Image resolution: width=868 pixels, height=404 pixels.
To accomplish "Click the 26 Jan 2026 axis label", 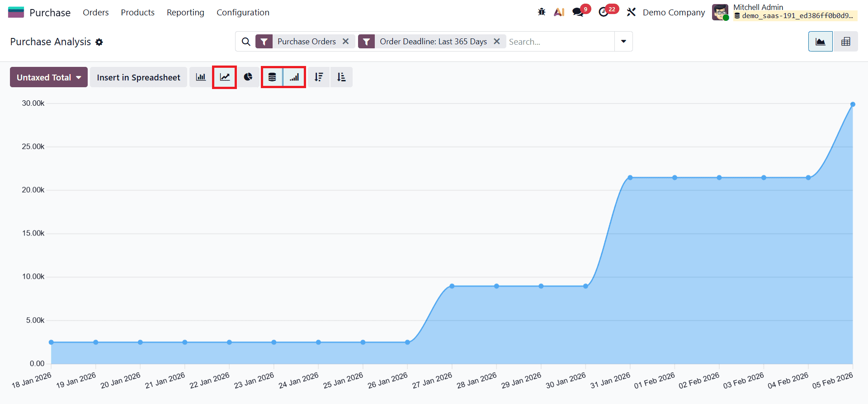I will 387,381.
